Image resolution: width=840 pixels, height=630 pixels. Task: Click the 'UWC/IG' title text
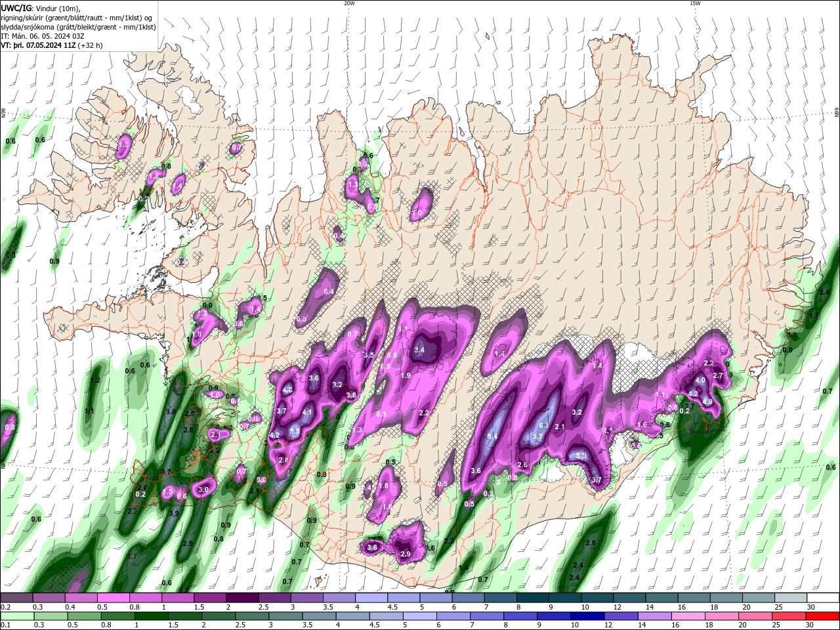(16, 8)
